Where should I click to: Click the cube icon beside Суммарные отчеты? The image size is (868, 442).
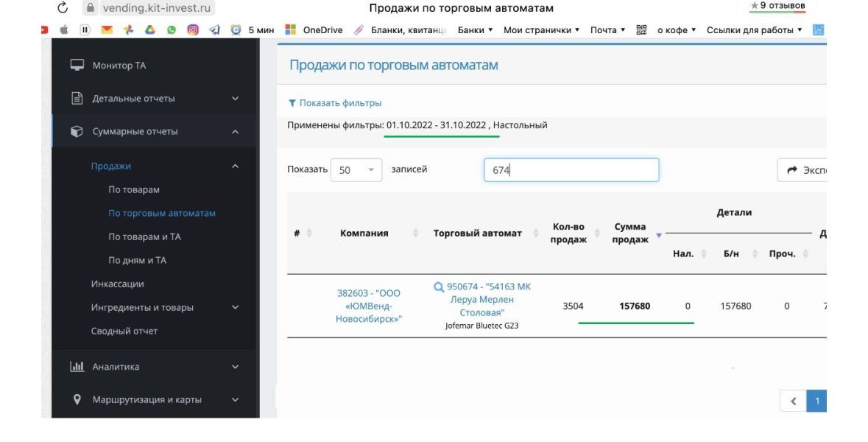pos(77,131)
